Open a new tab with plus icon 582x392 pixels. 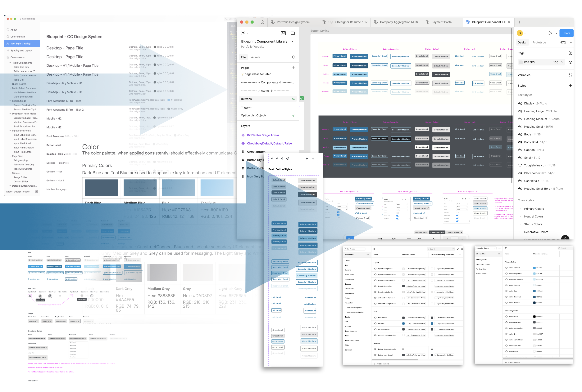coord(519,22)
